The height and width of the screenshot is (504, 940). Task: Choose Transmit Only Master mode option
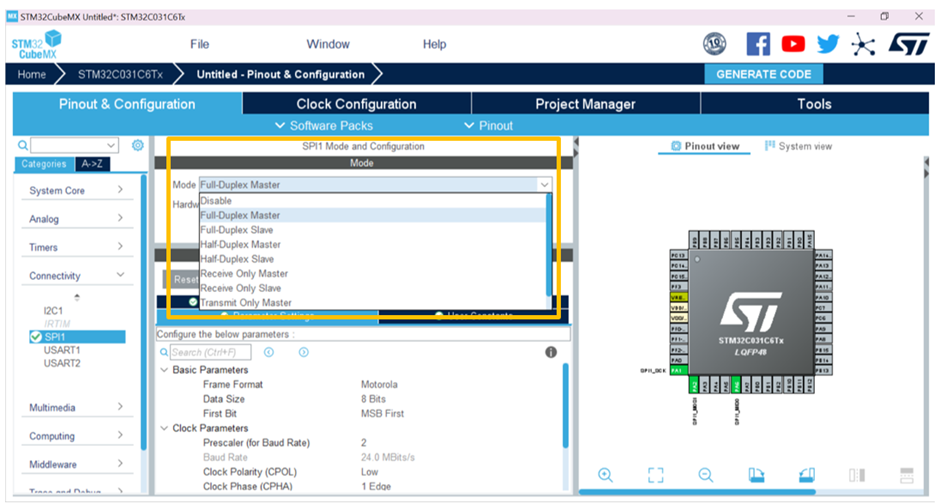[373, 303]
